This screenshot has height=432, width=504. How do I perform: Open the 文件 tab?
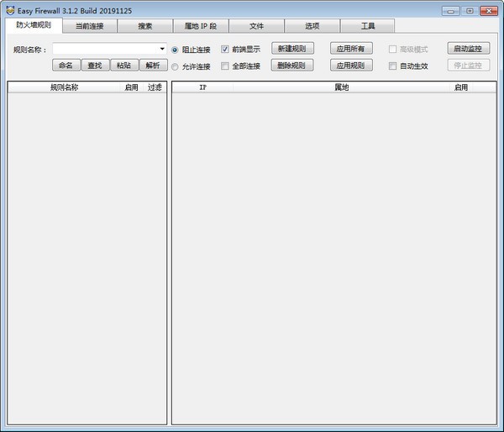(x=256, y=26)
